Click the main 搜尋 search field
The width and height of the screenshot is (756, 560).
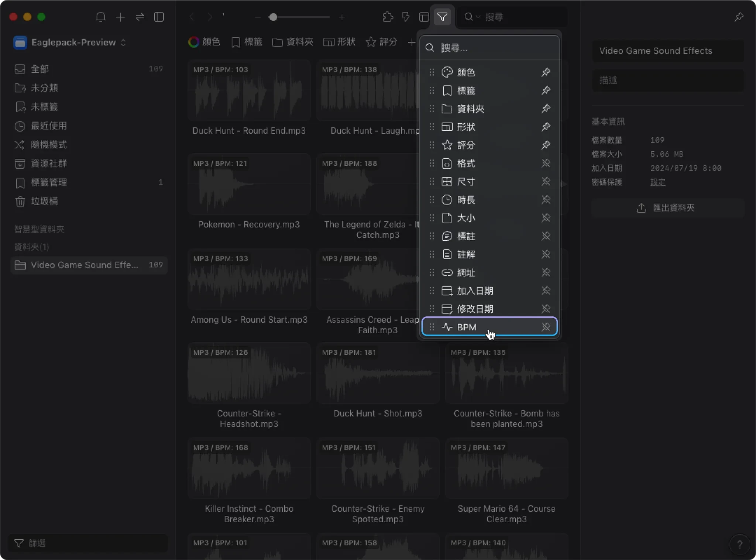[512, 17]
